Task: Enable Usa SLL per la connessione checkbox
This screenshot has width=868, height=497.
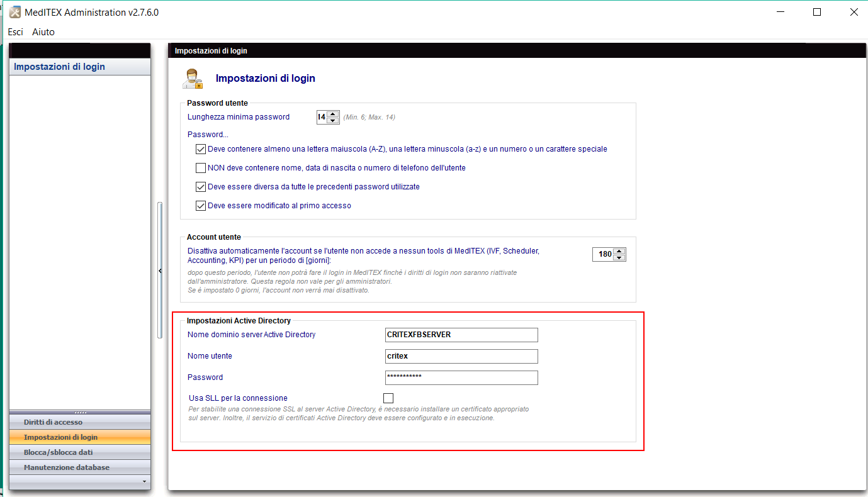Action: point(388,398)
